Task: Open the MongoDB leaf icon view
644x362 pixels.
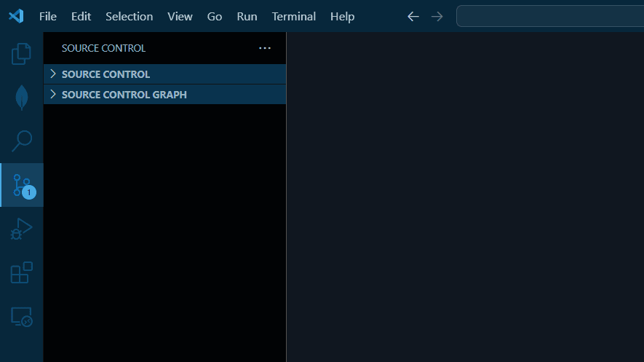Action: tap(21, 98)
